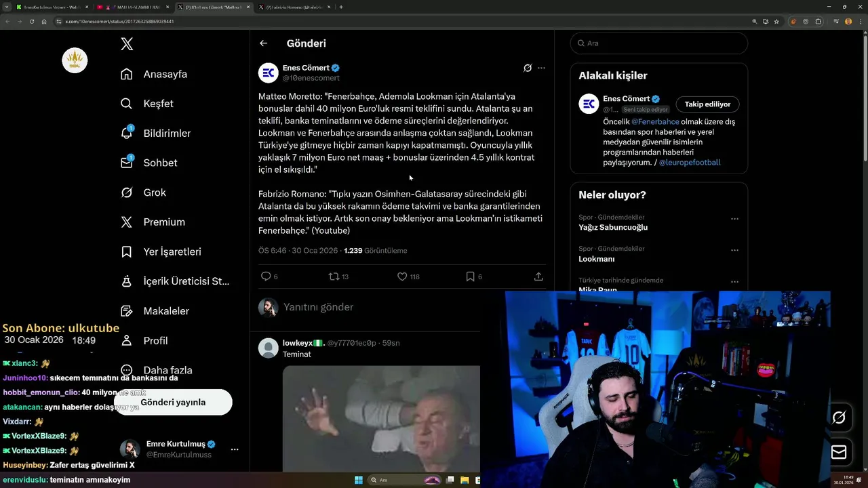The width and height of the screenshot is (868, 488).
Task: Open @Fenerbahce mention link
Action: click(655, 122)
